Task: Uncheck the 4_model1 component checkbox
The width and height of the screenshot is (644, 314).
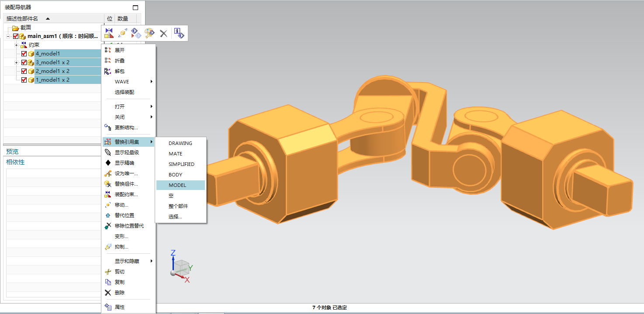Action: tap(24, 54)
